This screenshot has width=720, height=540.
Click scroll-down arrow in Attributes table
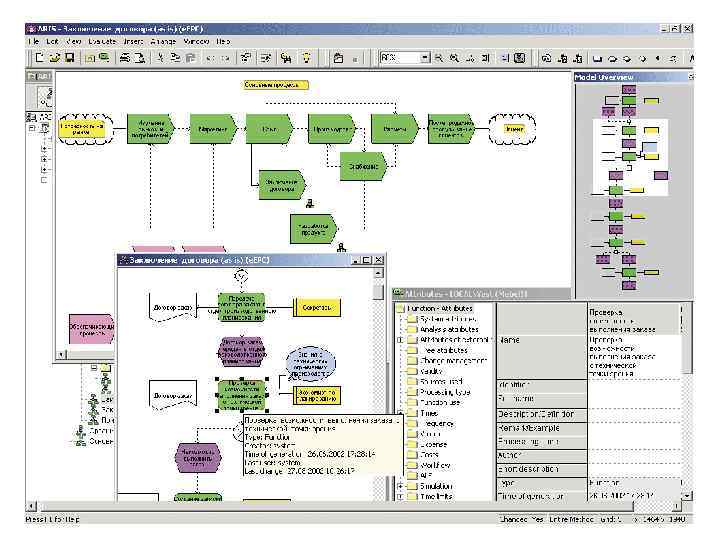click(686, 496)
